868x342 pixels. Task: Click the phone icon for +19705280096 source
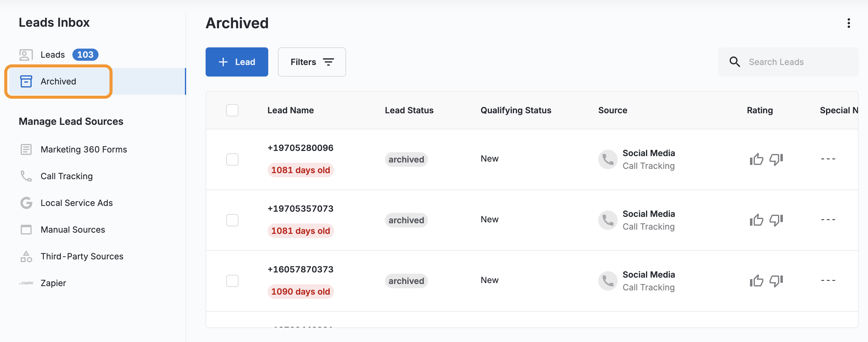coord(608,159)
